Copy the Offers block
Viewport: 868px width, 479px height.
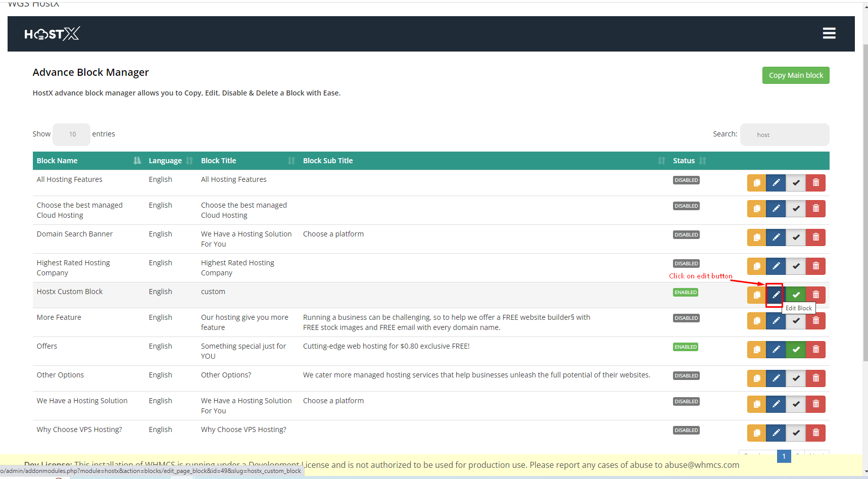pyautogui.click(x=756, y=350)
